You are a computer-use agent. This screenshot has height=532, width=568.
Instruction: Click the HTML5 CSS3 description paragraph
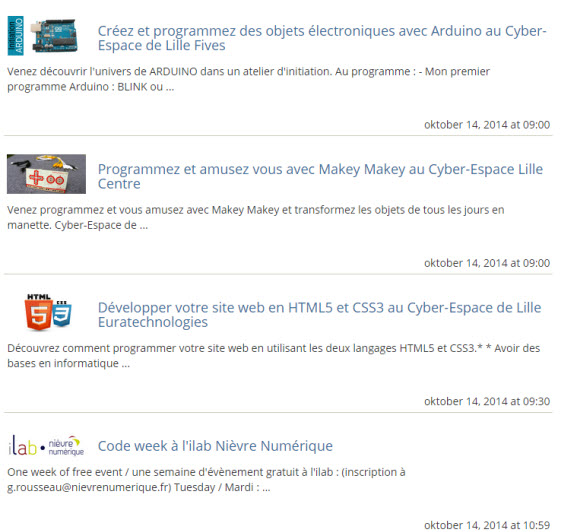pos(273,356)
